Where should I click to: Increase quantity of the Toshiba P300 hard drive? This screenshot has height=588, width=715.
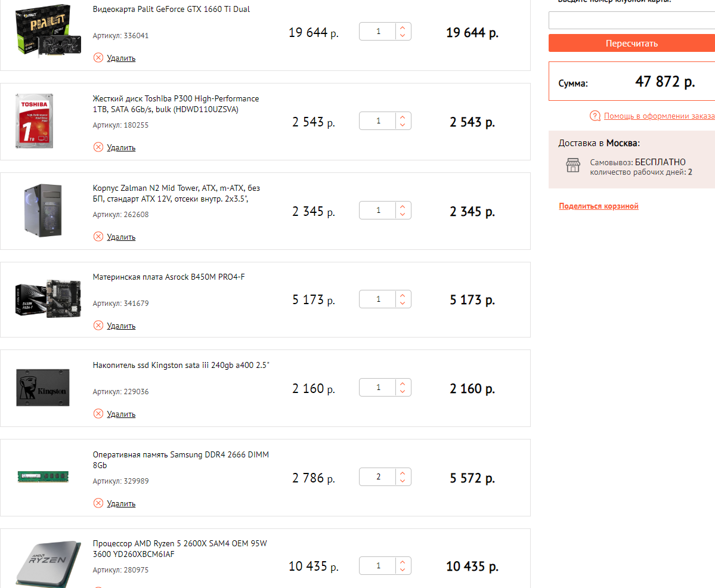tap(403, 117)
